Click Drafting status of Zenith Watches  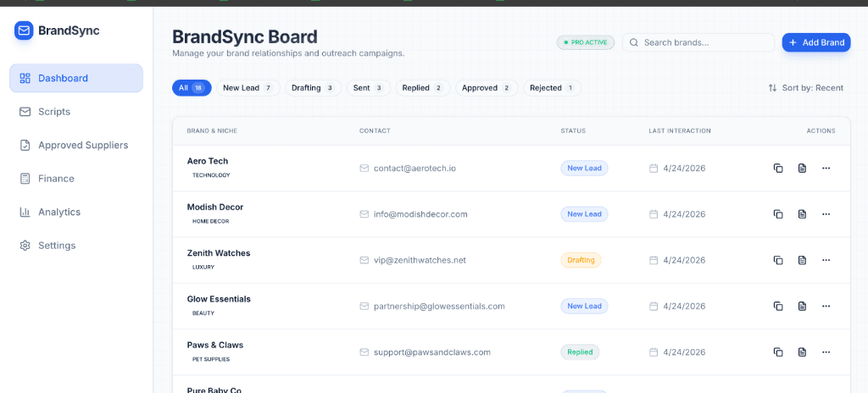(x=581, y=260)
